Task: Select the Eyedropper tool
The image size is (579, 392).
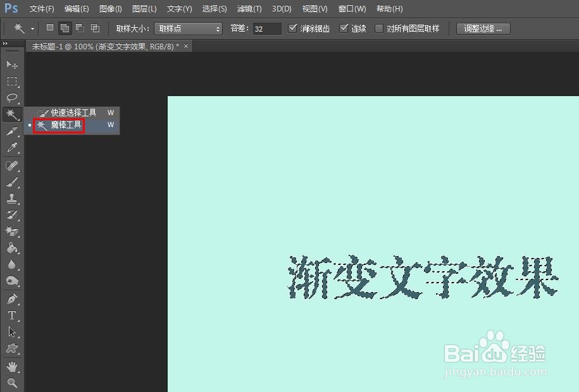Action: coord(12,147)
